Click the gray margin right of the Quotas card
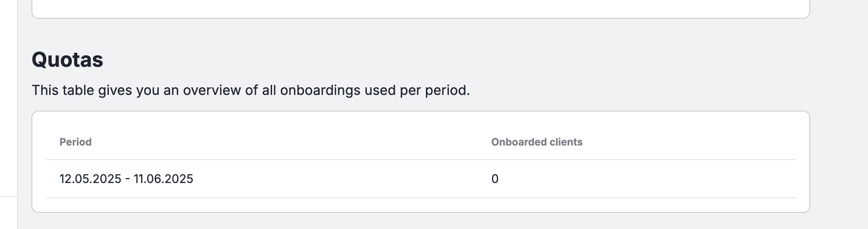This screenshot has height=229, width=868. click(x=839, y=162)
